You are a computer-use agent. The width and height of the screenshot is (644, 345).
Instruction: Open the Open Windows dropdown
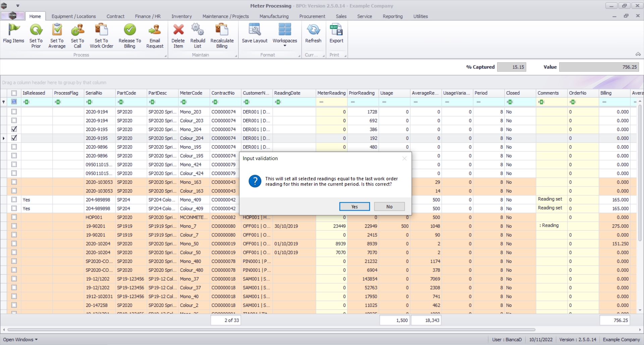coord(20,340)
